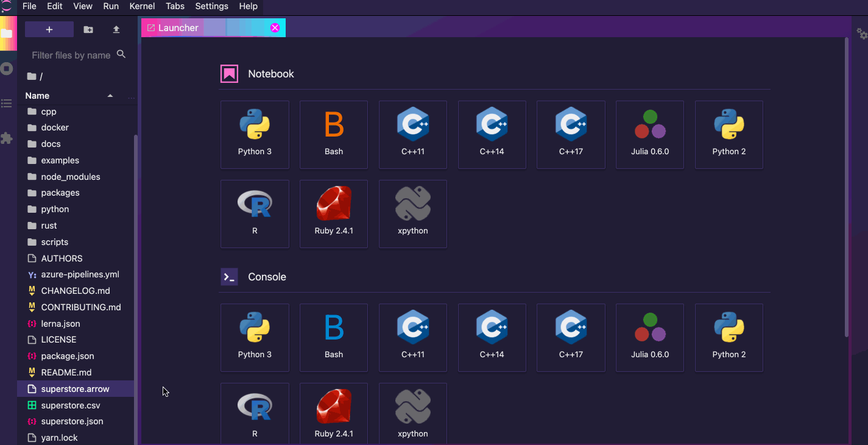Open an xpython console
Screen dimensions: 868x445
413,414
